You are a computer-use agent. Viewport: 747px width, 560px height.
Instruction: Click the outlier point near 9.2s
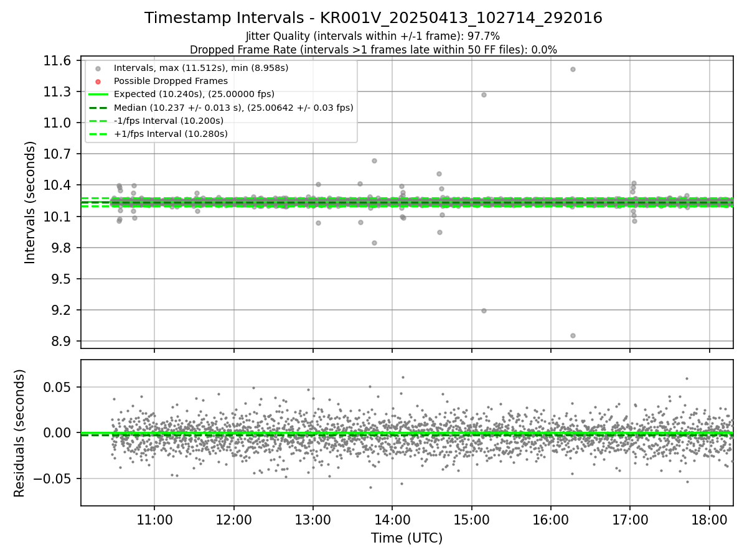click(x=484, y=310)
